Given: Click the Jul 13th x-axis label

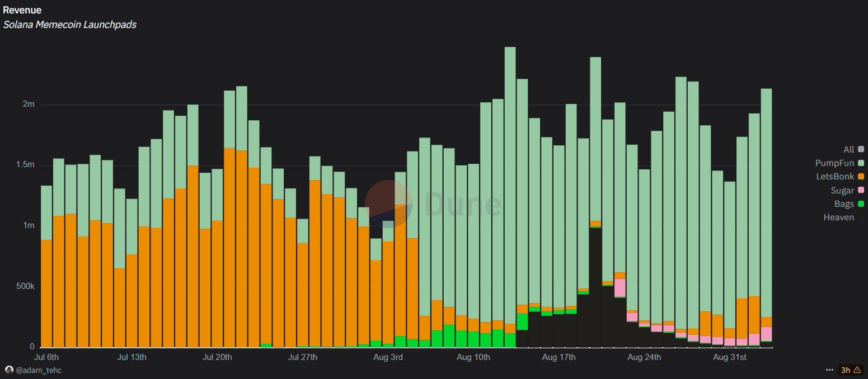Looking at the screenshot, I should [x=132, y=357].
